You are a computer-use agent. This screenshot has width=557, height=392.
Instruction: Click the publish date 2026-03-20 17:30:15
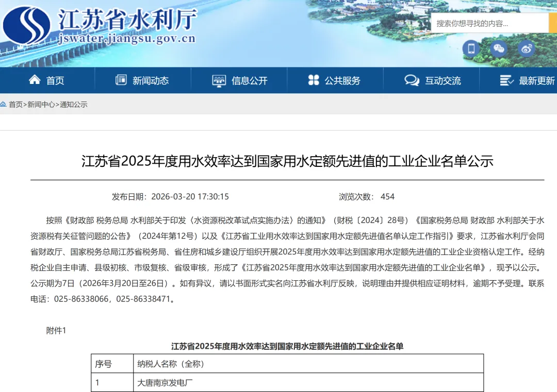[x=190, y=197]
